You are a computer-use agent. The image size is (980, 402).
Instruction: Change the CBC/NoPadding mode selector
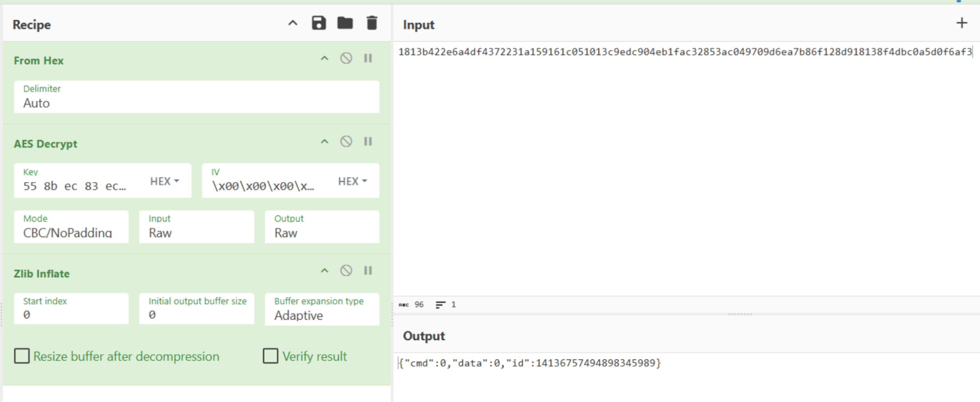(71, 227)
